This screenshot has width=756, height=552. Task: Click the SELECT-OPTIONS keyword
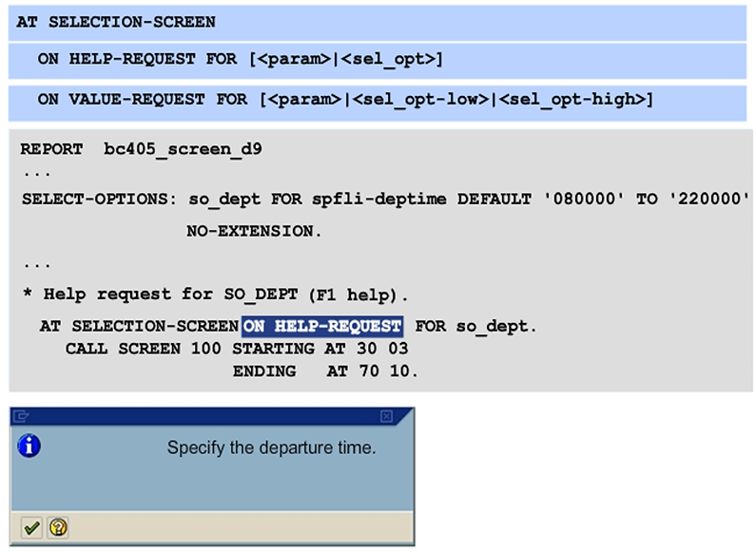(79, 199)
